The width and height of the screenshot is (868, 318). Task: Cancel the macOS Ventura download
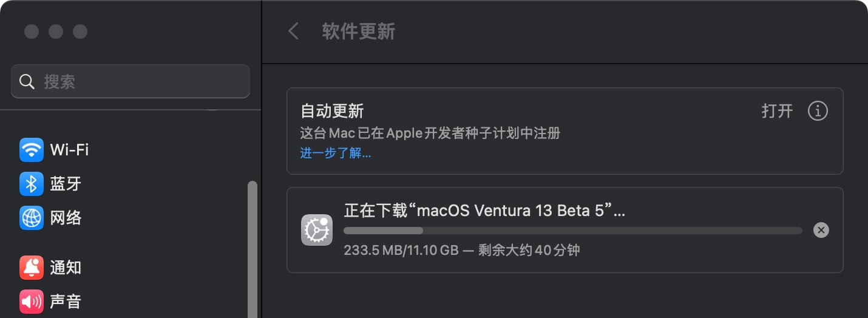(x=821, y=230)
